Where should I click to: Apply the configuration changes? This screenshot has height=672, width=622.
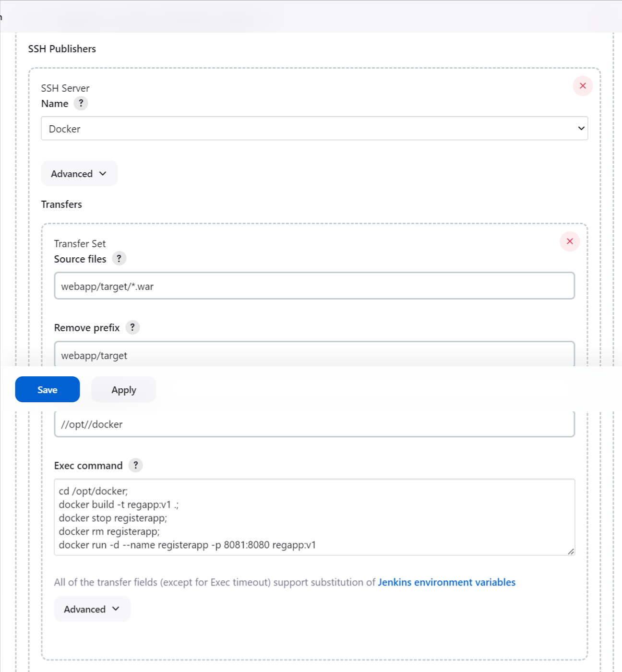[x=123, y=389]
